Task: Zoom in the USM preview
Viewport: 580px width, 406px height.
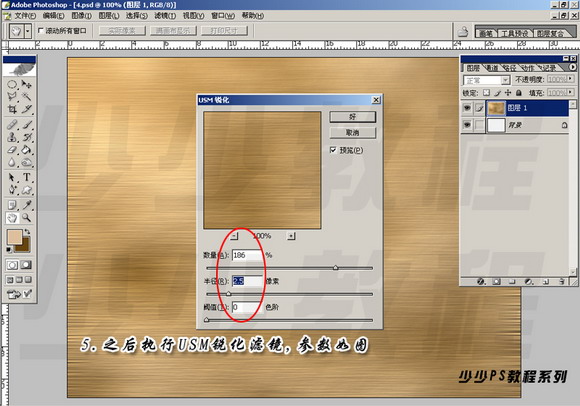Action: click(291, 236)
